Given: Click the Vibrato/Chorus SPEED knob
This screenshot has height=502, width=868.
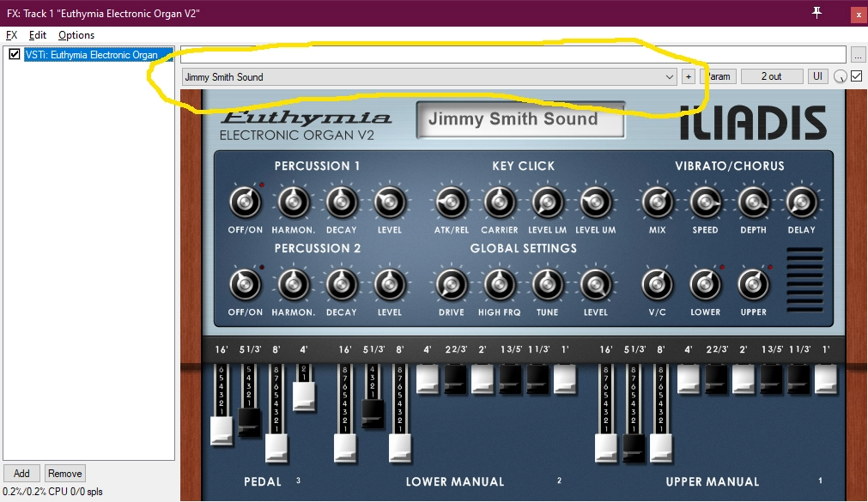Looking at the screenshot, I should [x=705, y=202].
